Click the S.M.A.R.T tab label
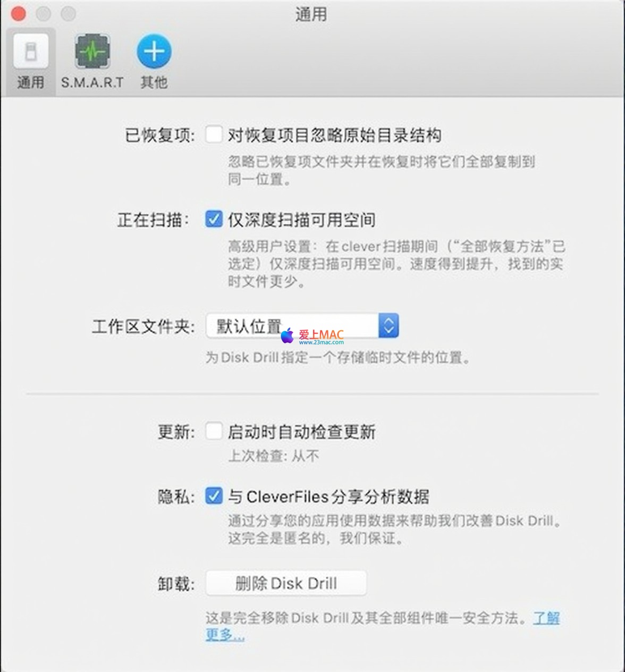This screenshot has width=625, height=672. click(x=92, y=82)
